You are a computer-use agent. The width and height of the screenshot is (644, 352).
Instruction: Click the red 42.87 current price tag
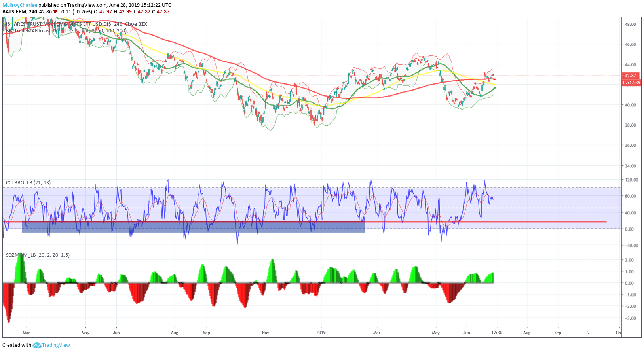point(631,76)
